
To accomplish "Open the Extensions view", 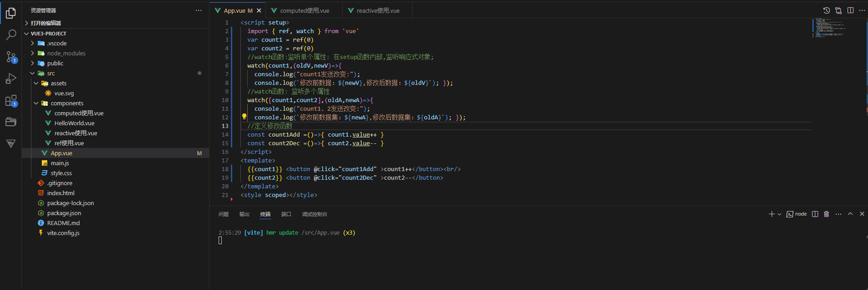I will click(x=11, y=100).
